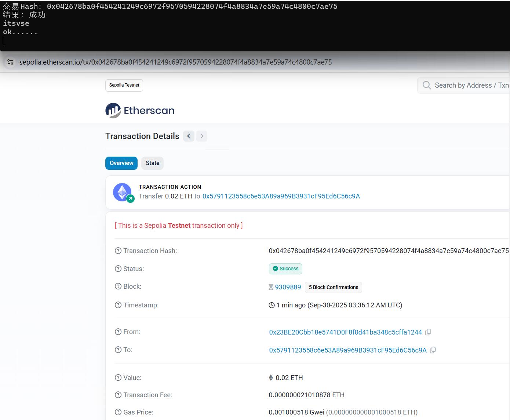Screen dimensions: 510x420
Task: Click the help icon beside Transaction Hash
Action: (118, 251)
